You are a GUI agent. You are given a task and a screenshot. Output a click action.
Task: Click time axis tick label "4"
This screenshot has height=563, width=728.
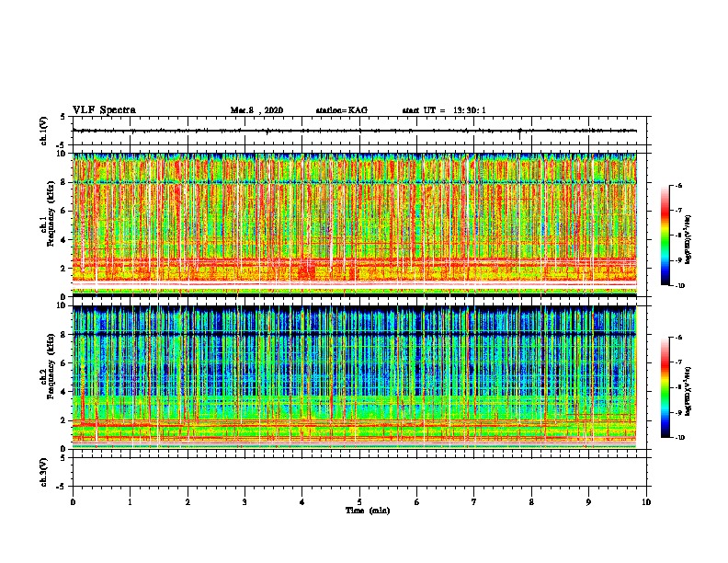[x=302, y=502]
